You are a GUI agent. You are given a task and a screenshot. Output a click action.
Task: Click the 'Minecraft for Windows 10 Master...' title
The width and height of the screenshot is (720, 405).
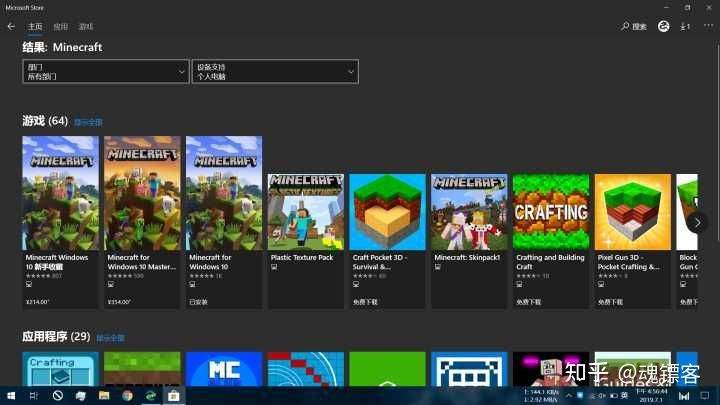click(x=141, y=262)
